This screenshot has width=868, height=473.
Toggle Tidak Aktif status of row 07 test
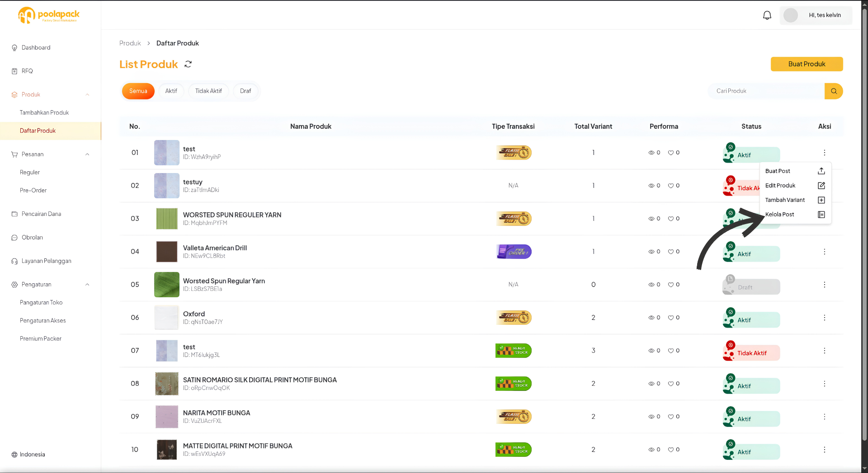point(751,351)
